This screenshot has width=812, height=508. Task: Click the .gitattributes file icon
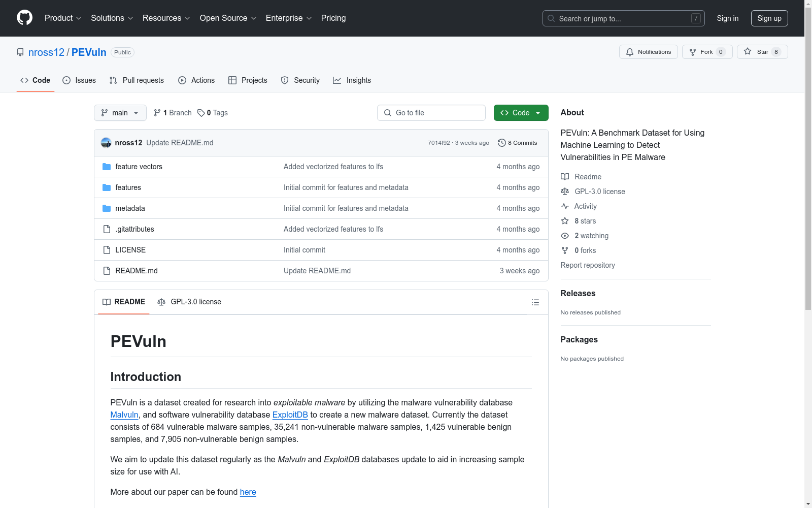pyautogui.click(x=107, y=229)
